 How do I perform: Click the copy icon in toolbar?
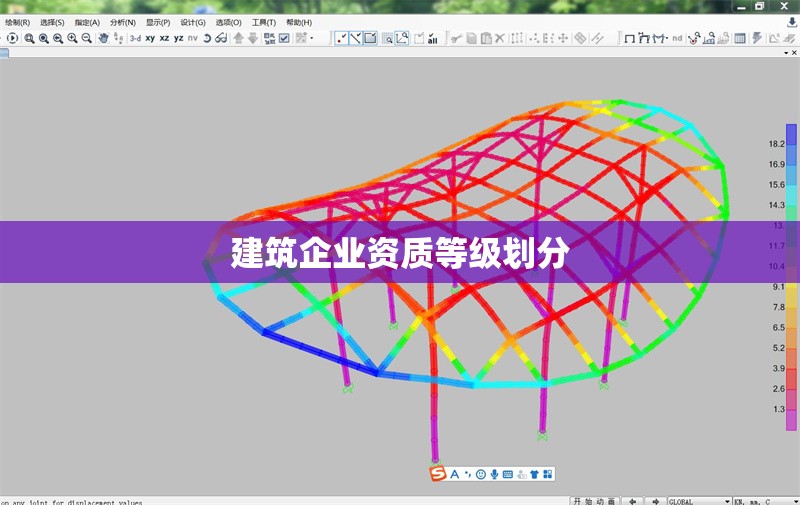471,38
